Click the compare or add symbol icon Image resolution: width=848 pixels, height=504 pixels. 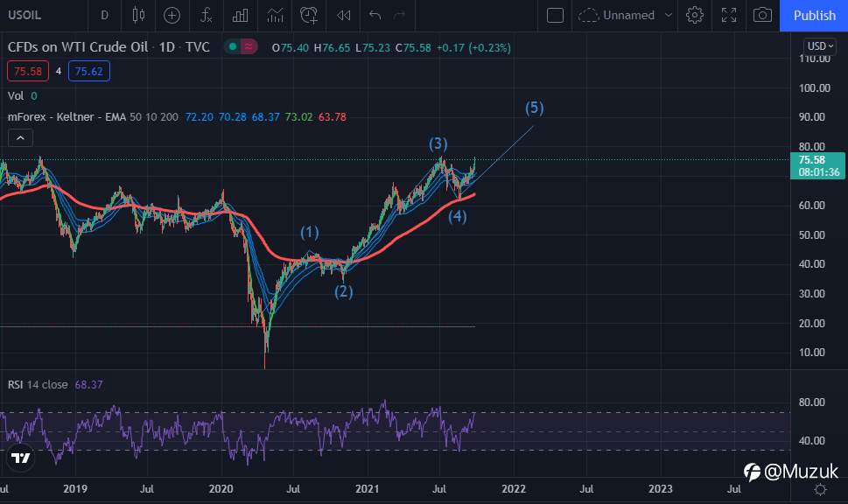coord(172,15)
